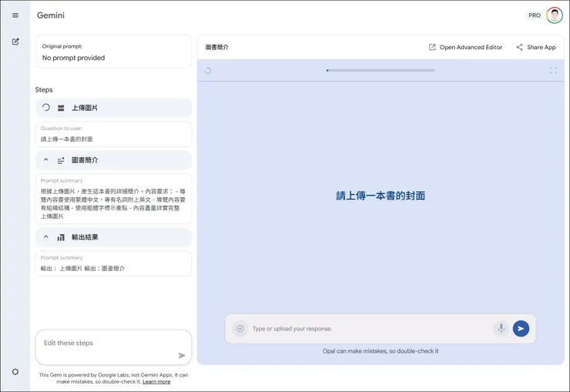Screen dimensions: 570x392
Task: Click the microphone voice input button
Action: click(x=501, y=329)
